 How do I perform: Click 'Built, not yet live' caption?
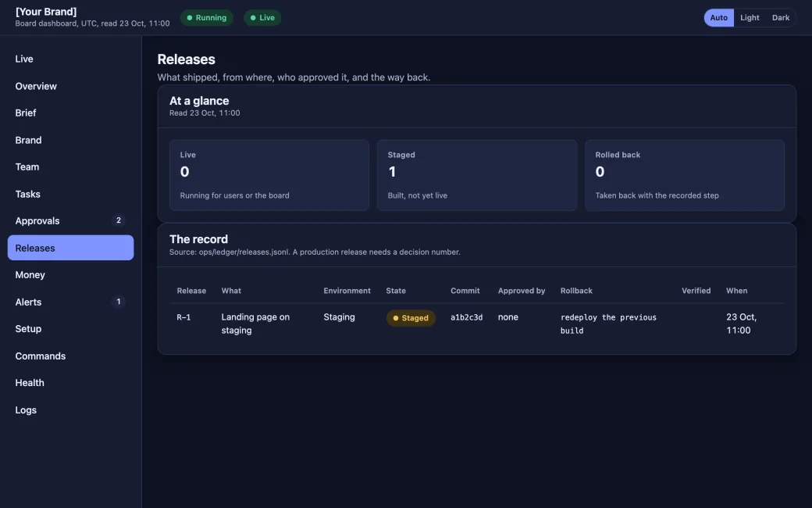[x=418, y=195]
